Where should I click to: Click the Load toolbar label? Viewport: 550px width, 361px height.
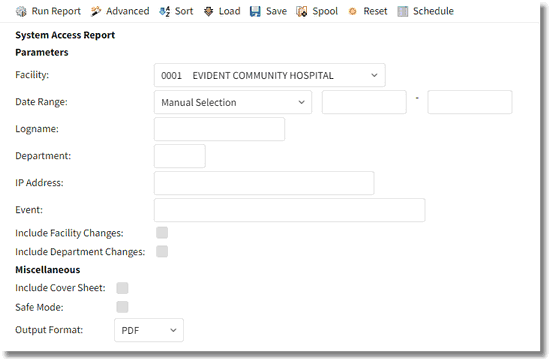click(229, 11)
